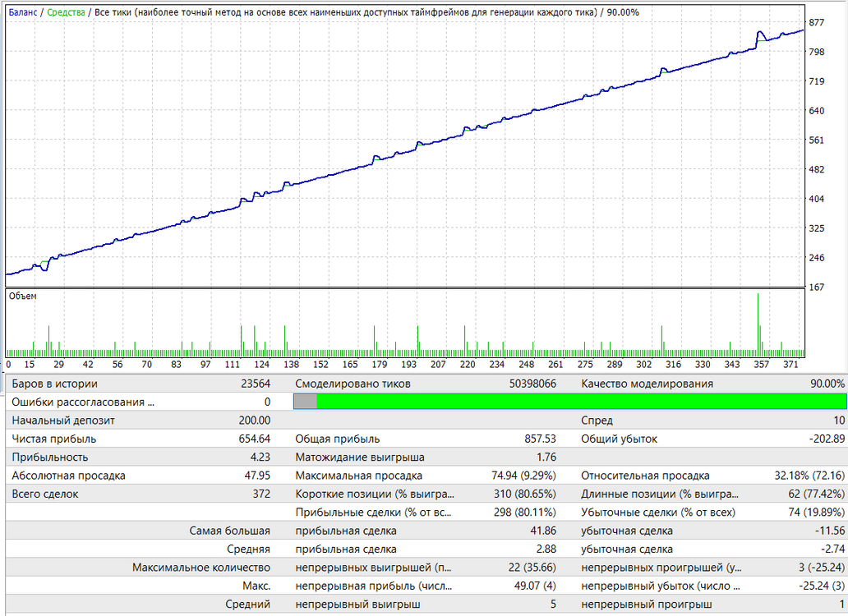The height and width of the screenshot is (616, 848).
Task: Select the max consecutive profit value 49.07 (4)
Action: 535,586
